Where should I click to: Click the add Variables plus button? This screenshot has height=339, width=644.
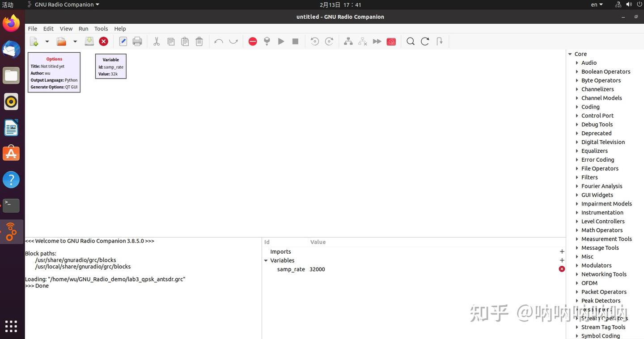click(562, 260)
